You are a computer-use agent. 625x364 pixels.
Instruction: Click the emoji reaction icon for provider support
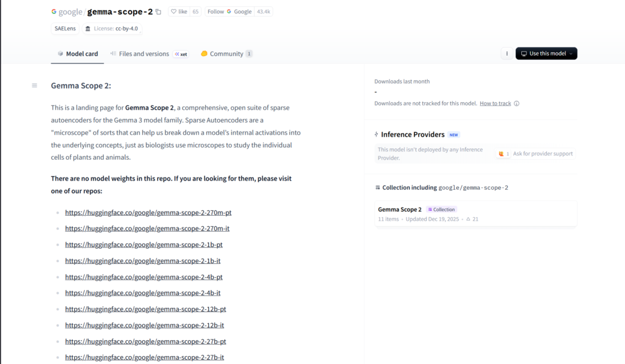pyautogui.click(x=502, y=154)
